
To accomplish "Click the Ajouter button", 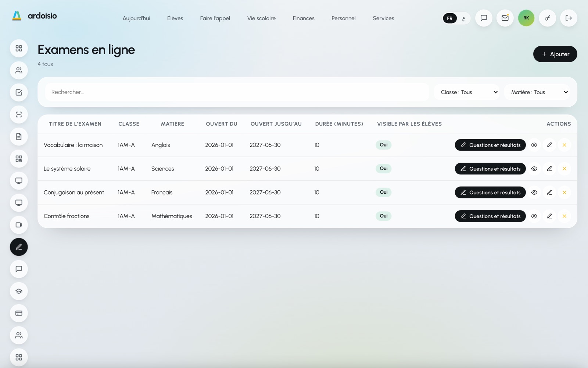I will [x=555, y=54].
